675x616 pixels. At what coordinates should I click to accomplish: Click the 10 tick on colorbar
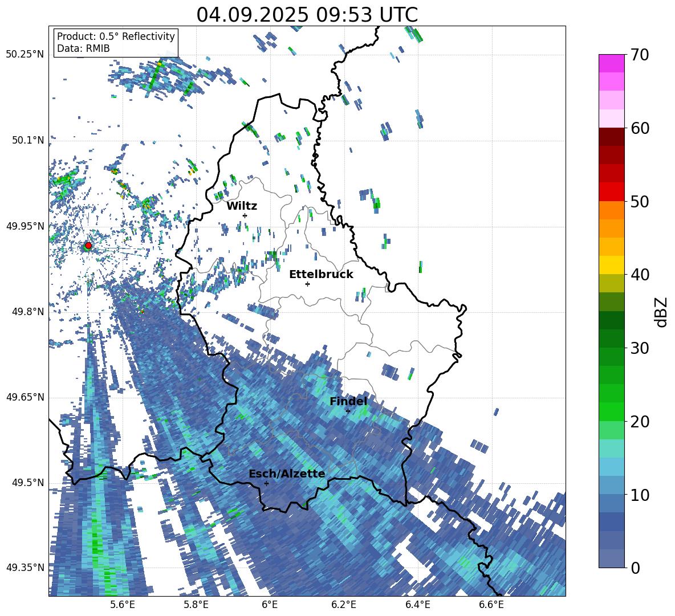[640, 495]
